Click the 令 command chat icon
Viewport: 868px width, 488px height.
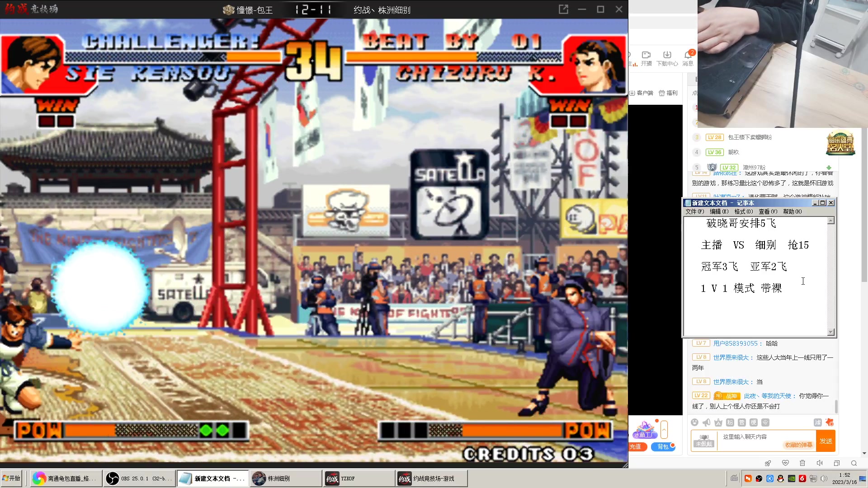click(x=765, y=422)
